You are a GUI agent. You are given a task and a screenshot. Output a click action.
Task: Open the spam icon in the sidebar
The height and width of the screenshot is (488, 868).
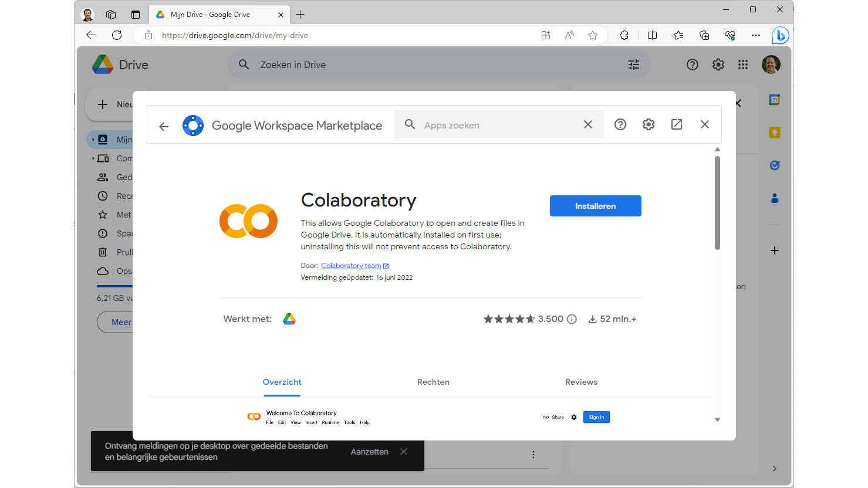(x=103, y=233)
